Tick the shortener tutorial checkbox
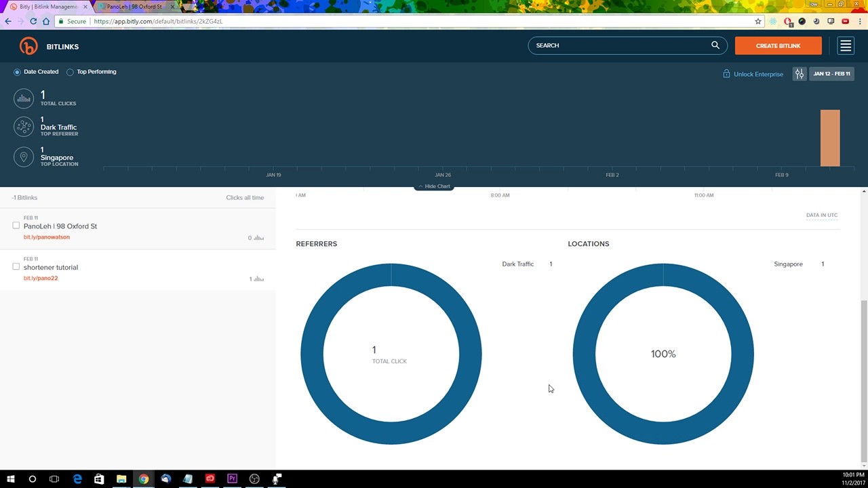This screenshot has height=488, width=868. point(16,267)
